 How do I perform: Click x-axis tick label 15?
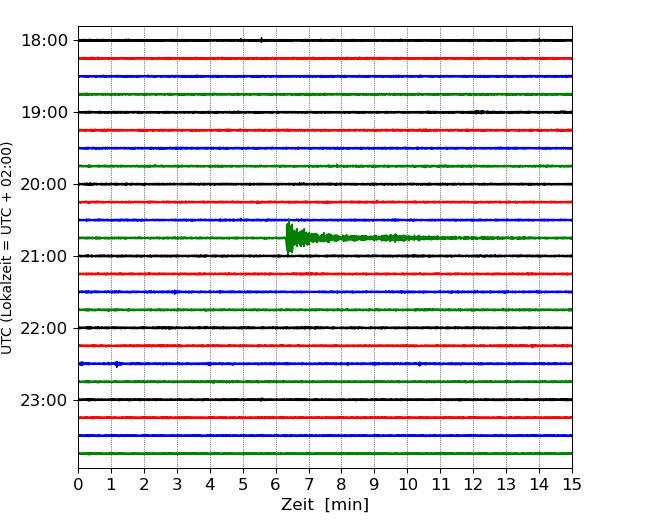pos(572,484)
